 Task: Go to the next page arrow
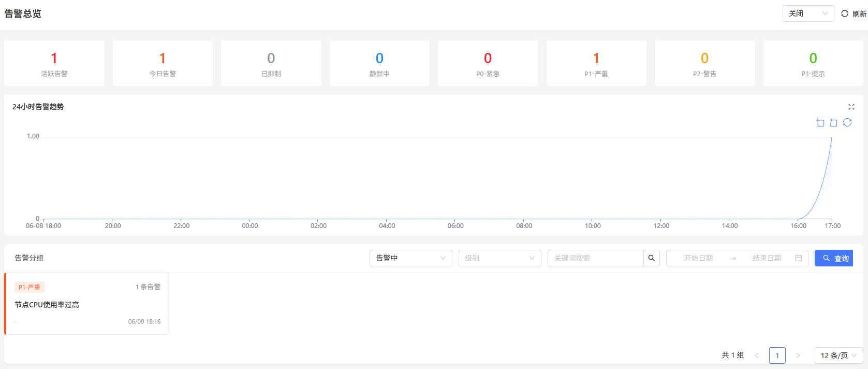pyautogui.click(x=798, y=356)
